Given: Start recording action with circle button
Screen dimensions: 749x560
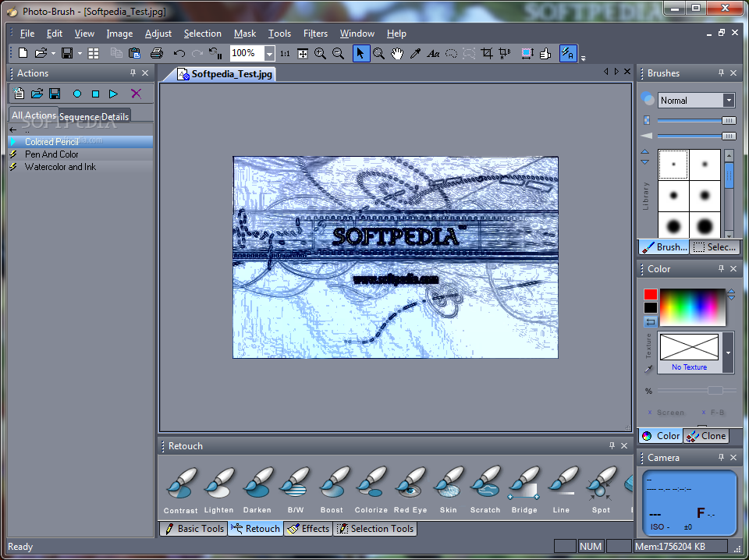Looking at the screenshot, I should (77, 94).
